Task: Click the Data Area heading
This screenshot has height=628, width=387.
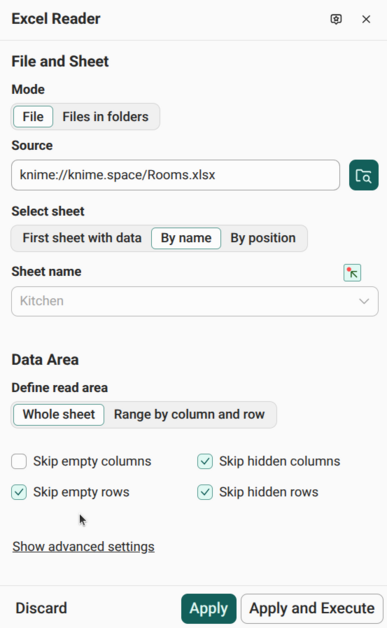Action: pyautogui.click(x=45, y=360)
